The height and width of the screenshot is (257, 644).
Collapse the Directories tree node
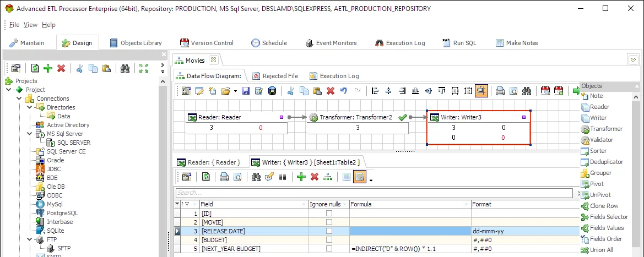click(30, 107)
